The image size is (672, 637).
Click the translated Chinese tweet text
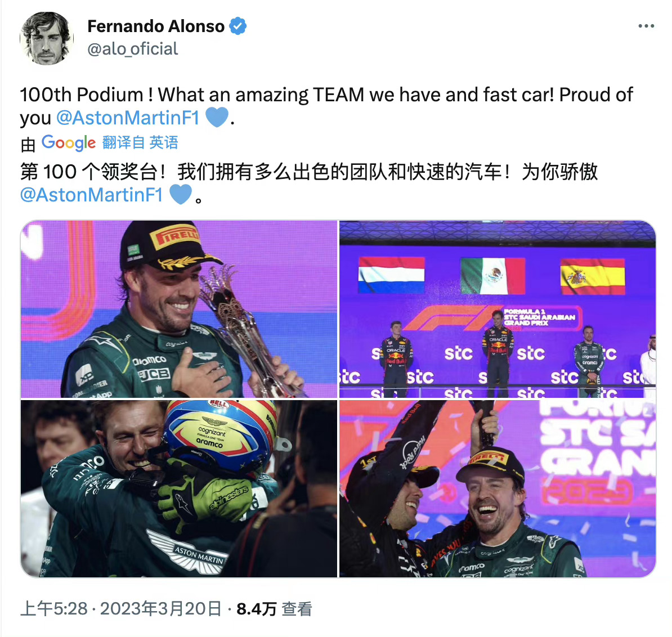(x=309, y=183)
